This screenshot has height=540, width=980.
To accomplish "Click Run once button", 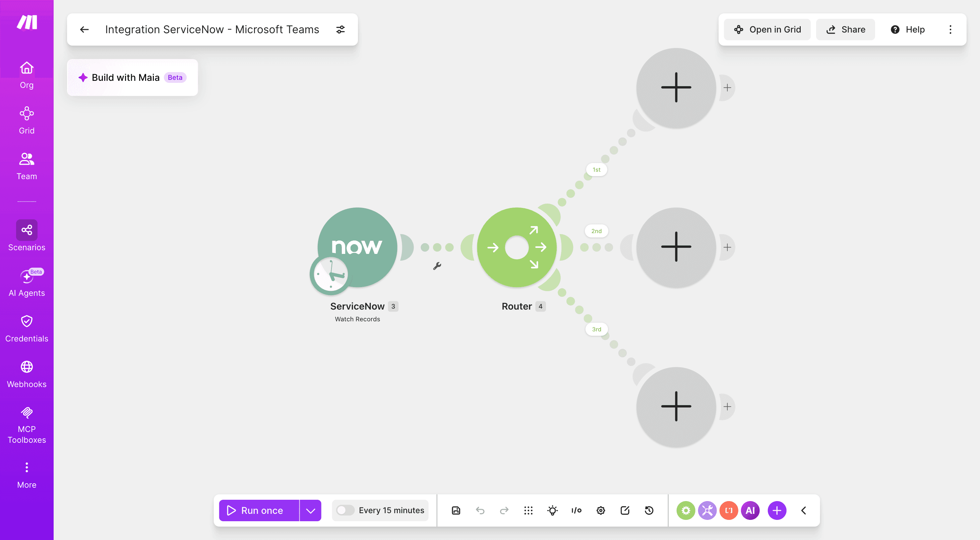I will 259,510.
